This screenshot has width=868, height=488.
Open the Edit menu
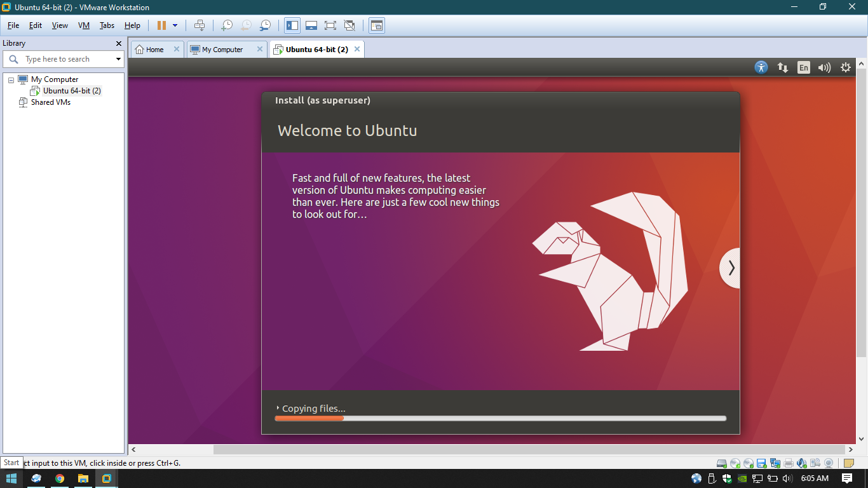[x=36, y=25]
